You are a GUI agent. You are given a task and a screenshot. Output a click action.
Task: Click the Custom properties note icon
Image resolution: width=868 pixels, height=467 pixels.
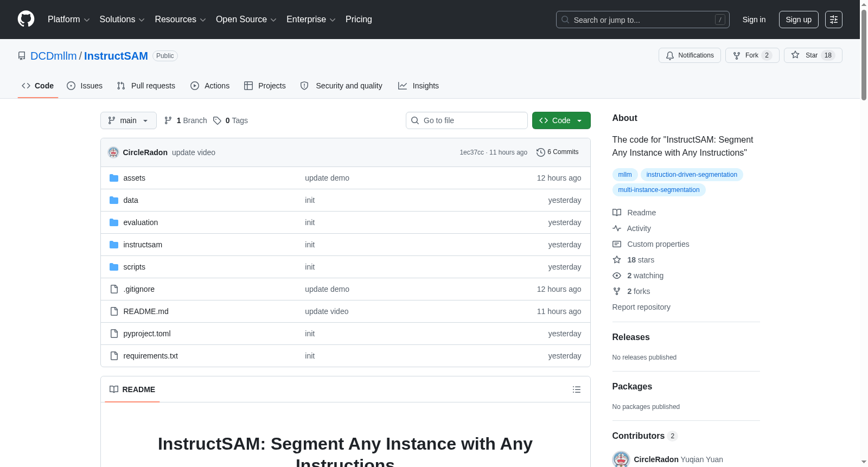click(617, 244)
